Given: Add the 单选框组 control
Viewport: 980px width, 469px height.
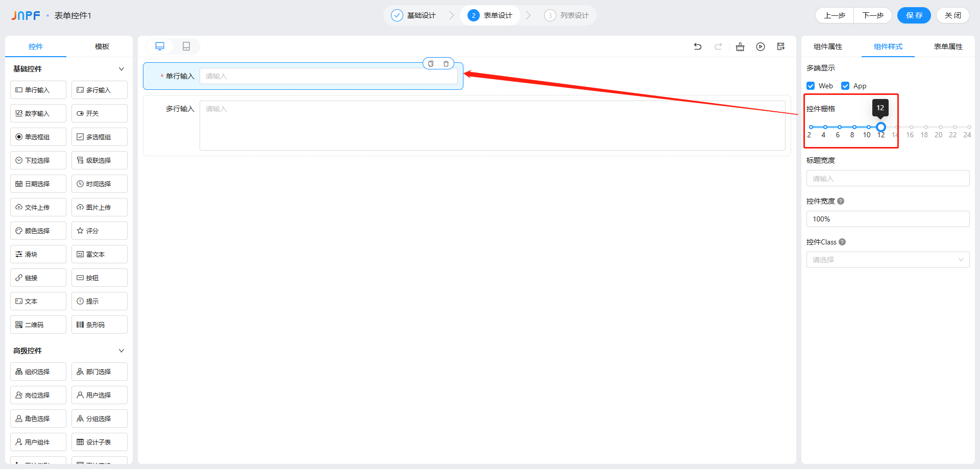Looking at the screenshot, I should (x=38, y=137).
